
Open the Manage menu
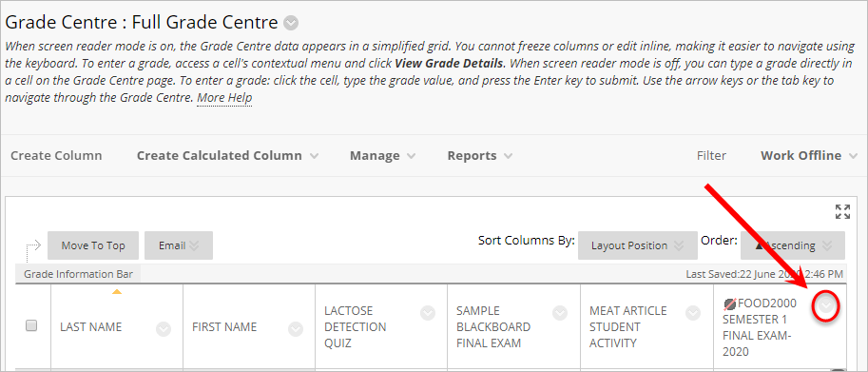382,156
